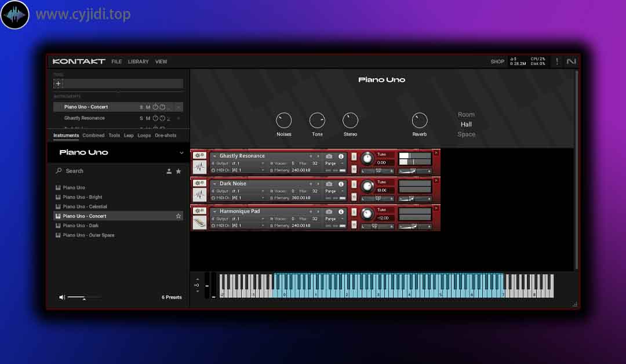The height and width of the screenshot is (364, 626).
Task: Remove Harmonique Pad with its X button
Action: pyautogui.click(x=436, y=208)
